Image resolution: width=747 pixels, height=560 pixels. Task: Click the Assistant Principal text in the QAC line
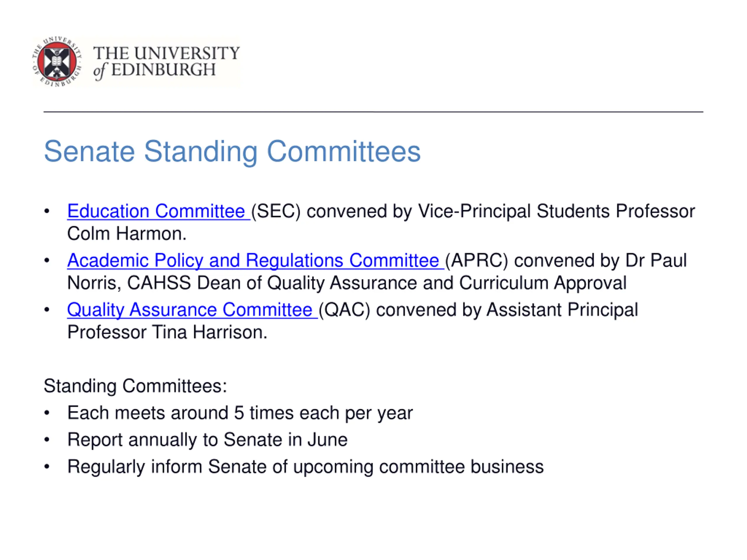pos(562,310)
